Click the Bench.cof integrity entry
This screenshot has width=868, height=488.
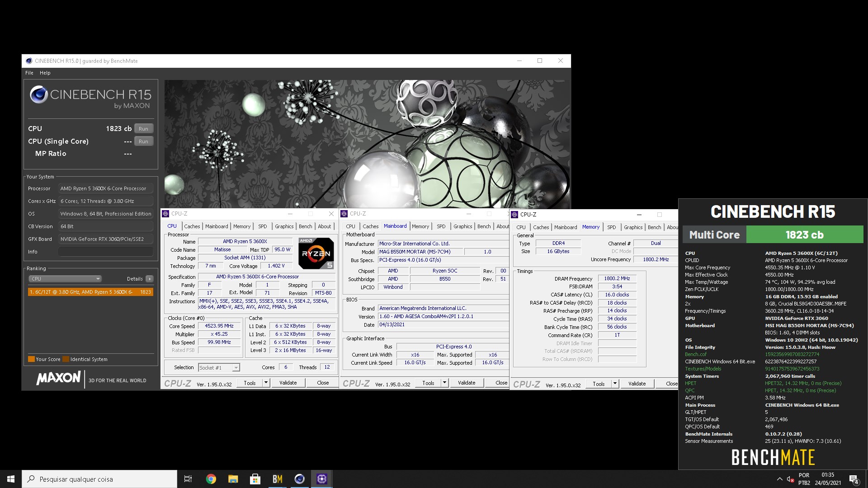(695, 354)
